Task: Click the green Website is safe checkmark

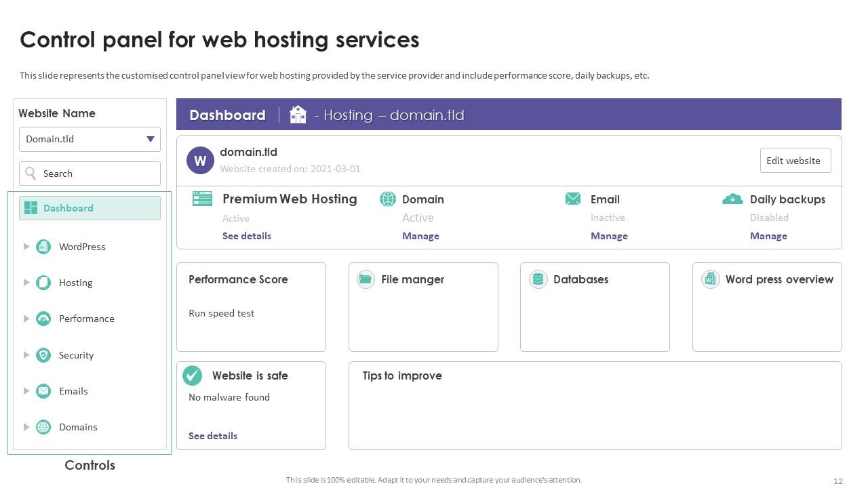Action: (x=193, y=375)
